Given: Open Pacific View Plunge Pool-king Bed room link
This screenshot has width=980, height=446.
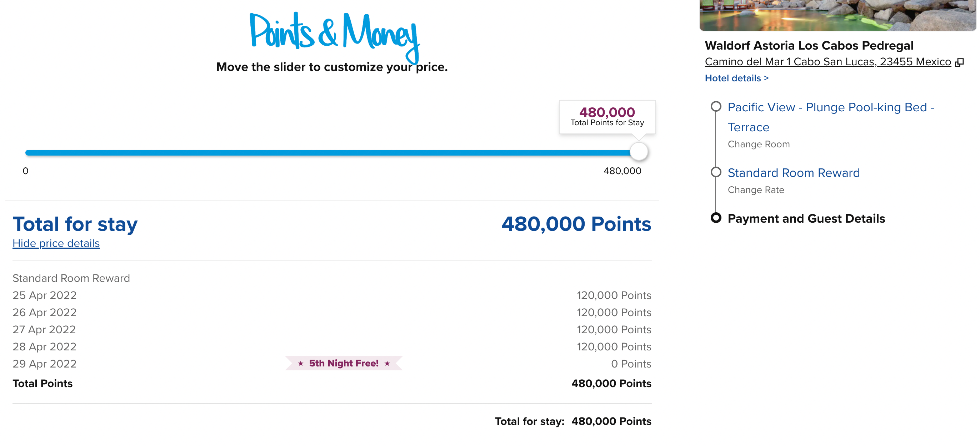Looking at the screenshot, I should point(831,117).
